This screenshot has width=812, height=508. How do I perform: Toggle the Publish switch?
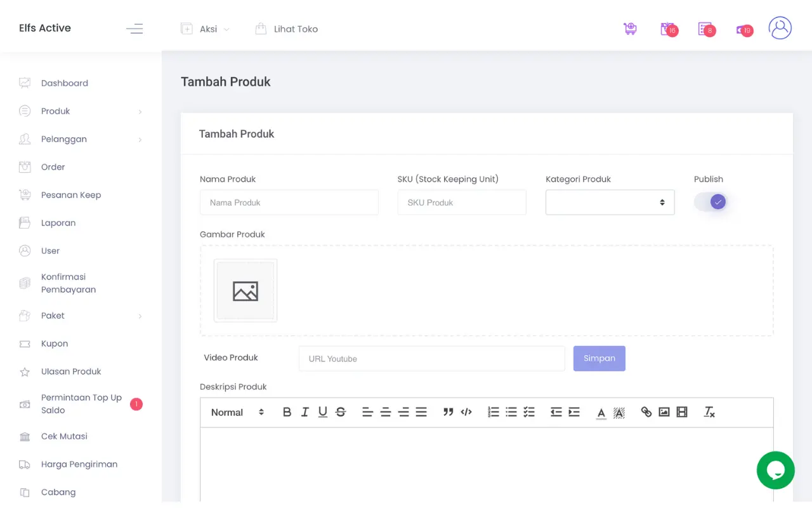(x=710, y=203)
